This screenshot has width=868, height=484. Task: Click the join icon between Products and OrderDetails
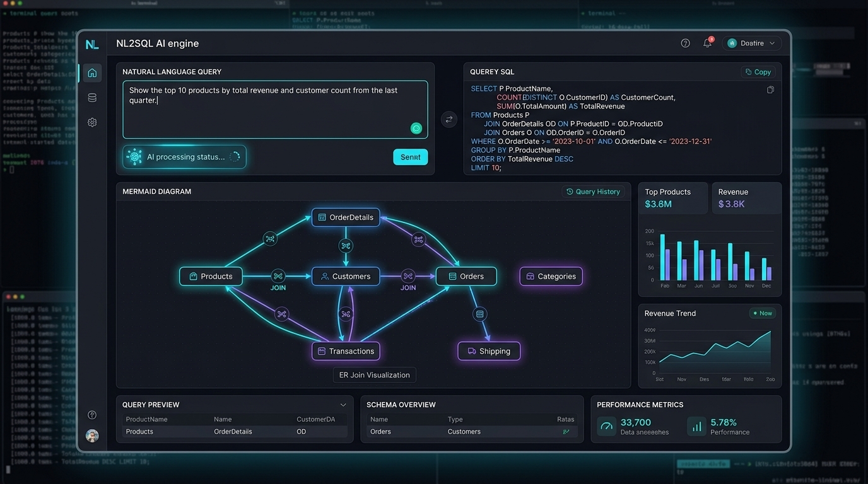pos(270,239)
